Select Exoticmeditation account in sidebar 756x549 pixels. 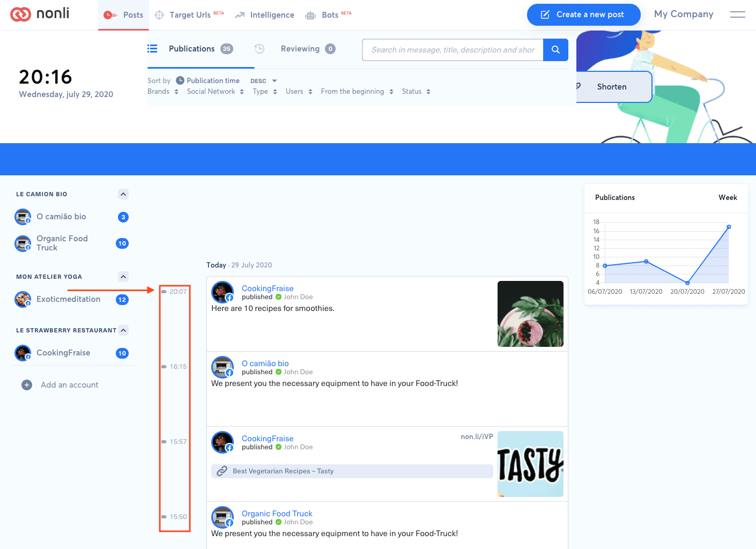click(x=69, y=299)
